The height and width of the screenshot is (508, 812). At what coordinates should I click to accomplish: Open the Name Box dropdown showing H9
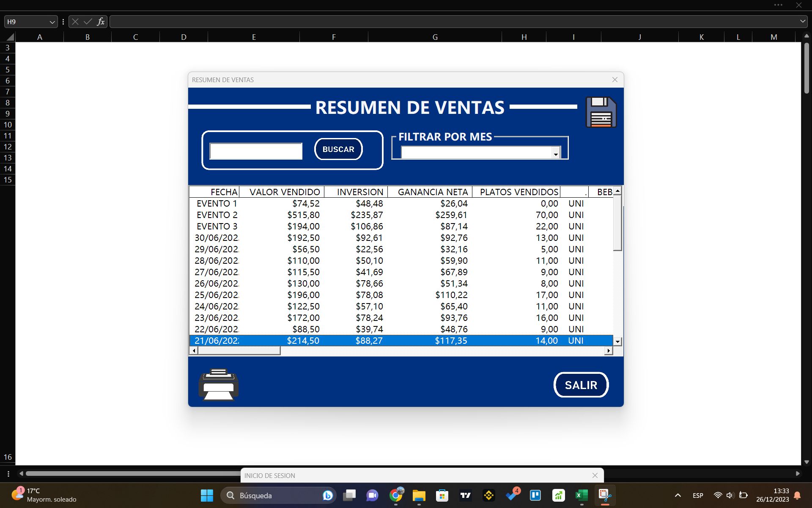coord(52,21)
